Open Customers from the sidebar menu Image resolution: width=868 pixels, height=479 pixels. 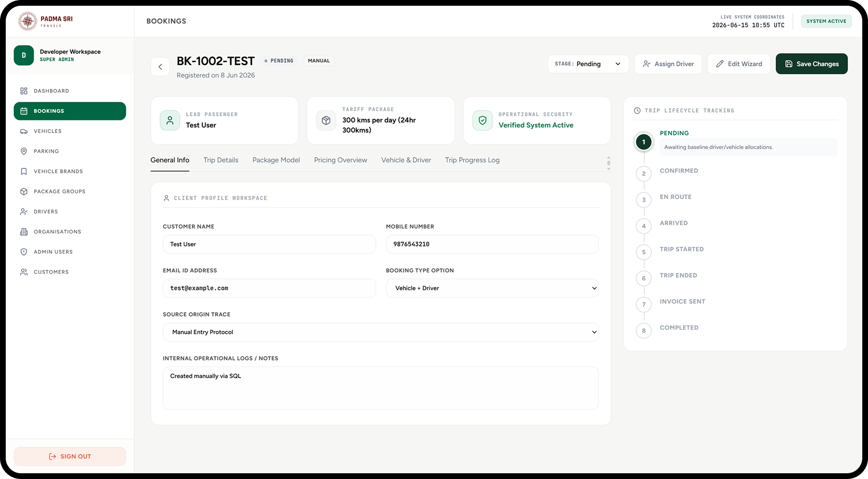click(x=70, y=272)
